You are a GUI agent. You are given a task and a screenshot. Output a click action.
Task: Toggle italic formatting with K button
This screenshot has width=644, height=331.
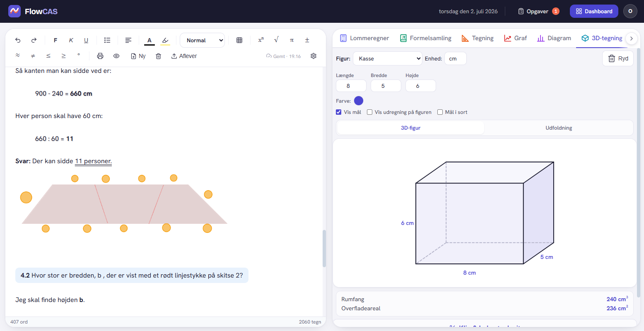71,40
